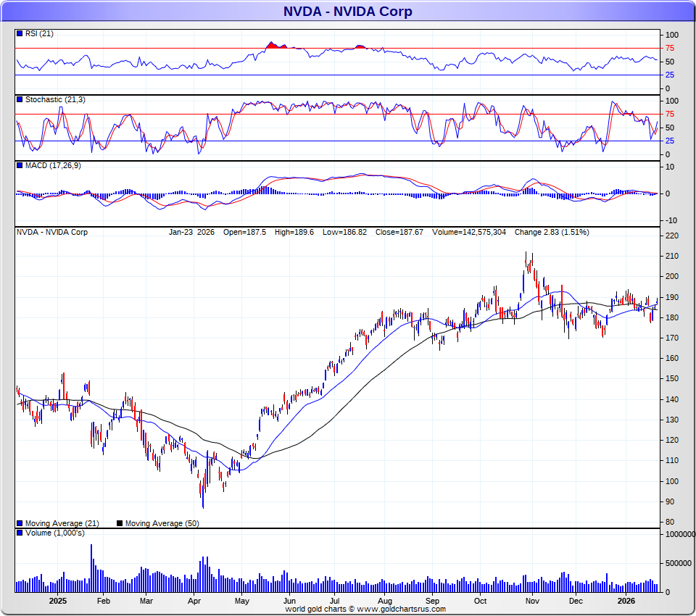Click the MACD (17,26,9) legend label
696x616 pixels.
pos(53,165)
